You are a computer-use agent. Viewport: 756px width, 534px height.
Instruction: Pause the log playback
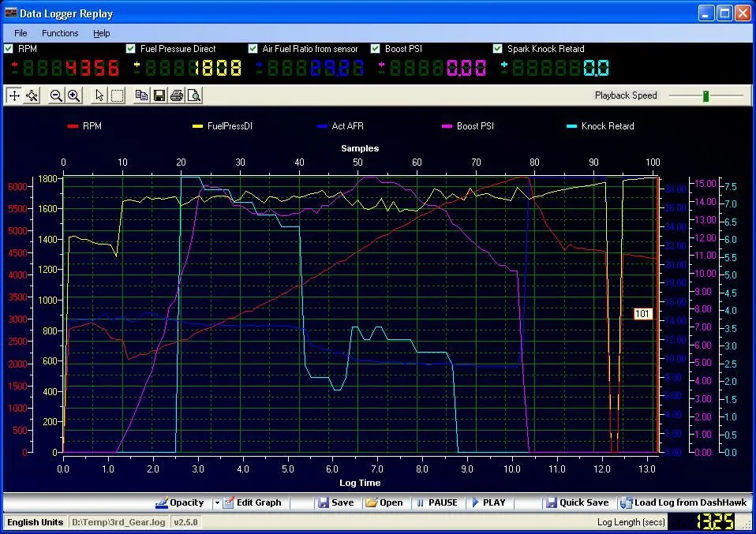click(437, 502)
